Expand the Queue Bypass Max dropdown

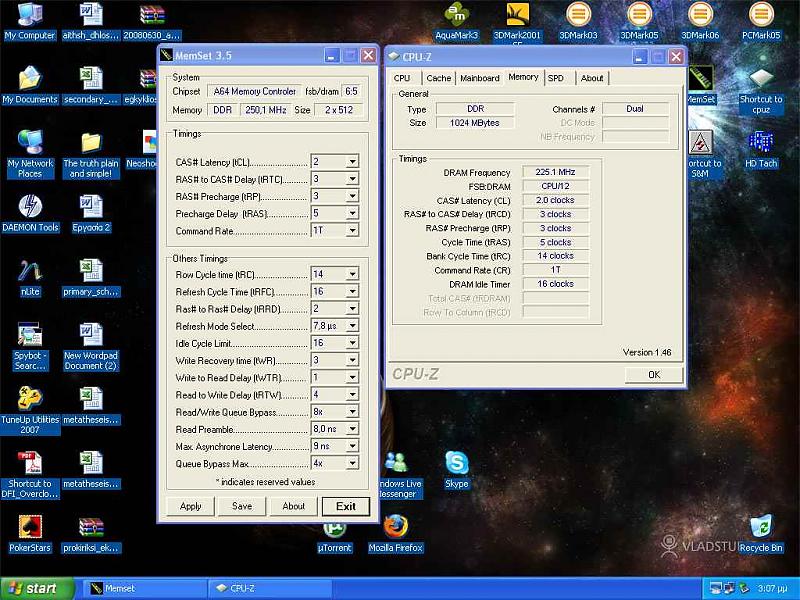[x=352, y=463]
